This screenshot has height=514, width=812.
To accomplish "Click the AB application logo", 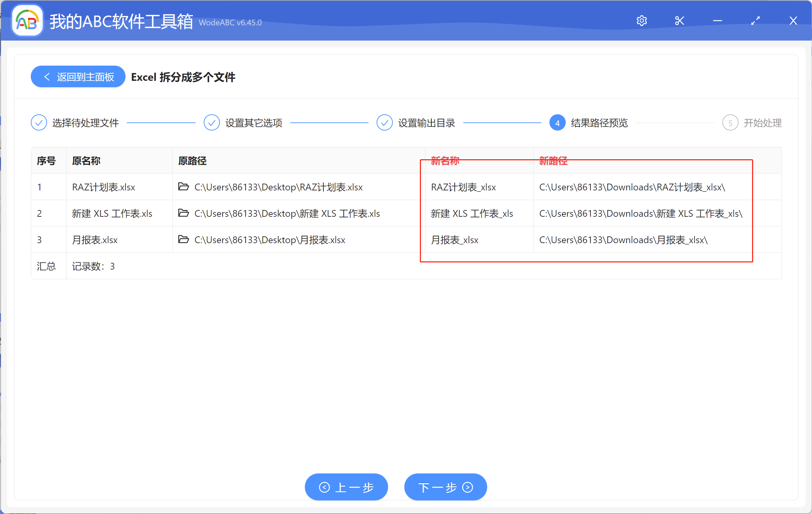I will pyautogui.click(x=27, y=20).
